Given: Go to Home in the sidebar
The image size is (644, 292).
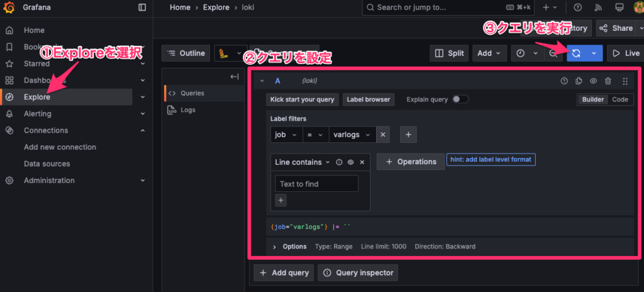Looking at the screenshot, I should (x=34, y=30).
